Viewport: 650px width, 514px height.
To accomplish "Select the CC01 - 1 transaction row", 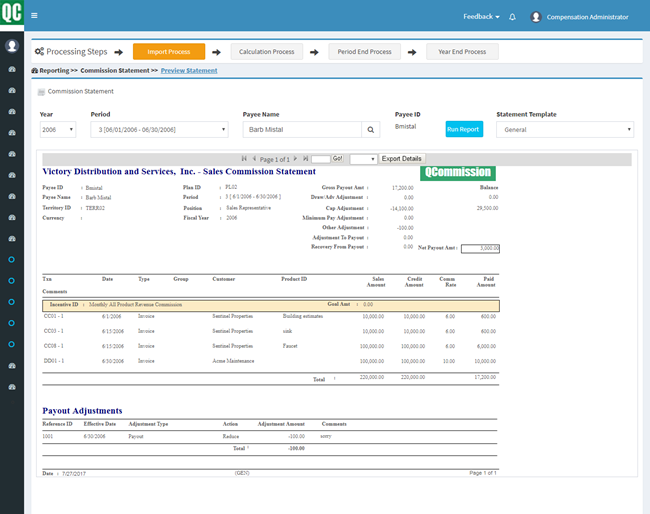I will (270, 316).
